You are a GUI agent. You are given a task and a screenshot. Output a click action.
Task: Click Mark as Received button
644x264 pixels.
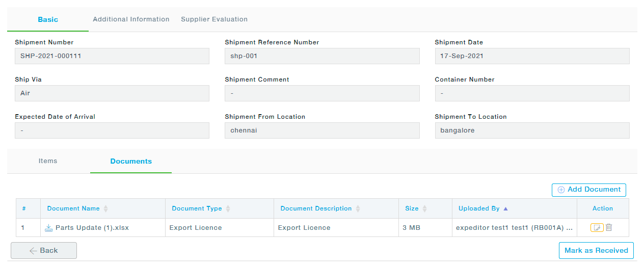(596, 250)
